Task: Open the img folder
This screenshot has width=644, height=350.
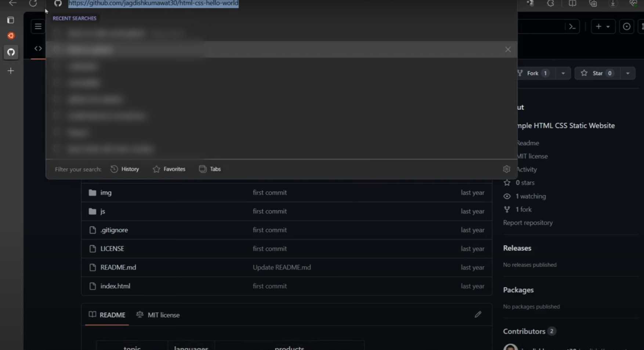Action: (106, 193)
